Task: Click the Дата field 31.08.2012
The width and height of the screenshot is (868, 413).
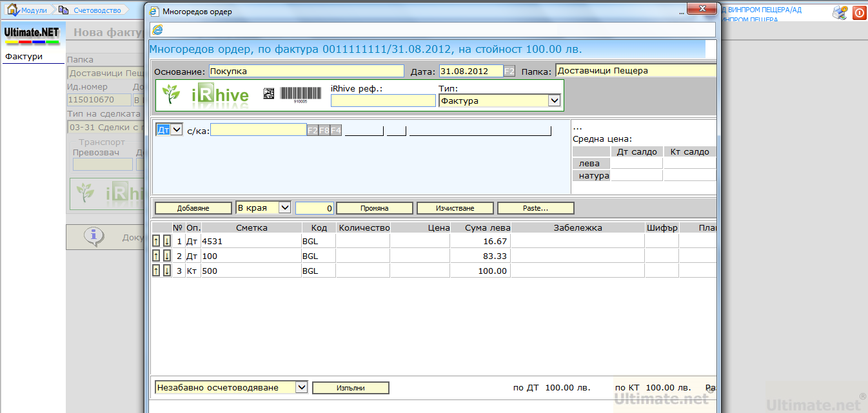Action: (471, 71)
